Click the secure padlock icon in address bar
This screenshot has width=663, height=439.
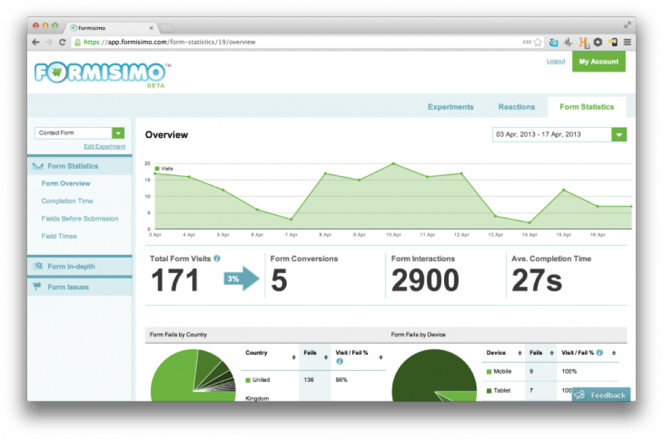pos(77,42)
